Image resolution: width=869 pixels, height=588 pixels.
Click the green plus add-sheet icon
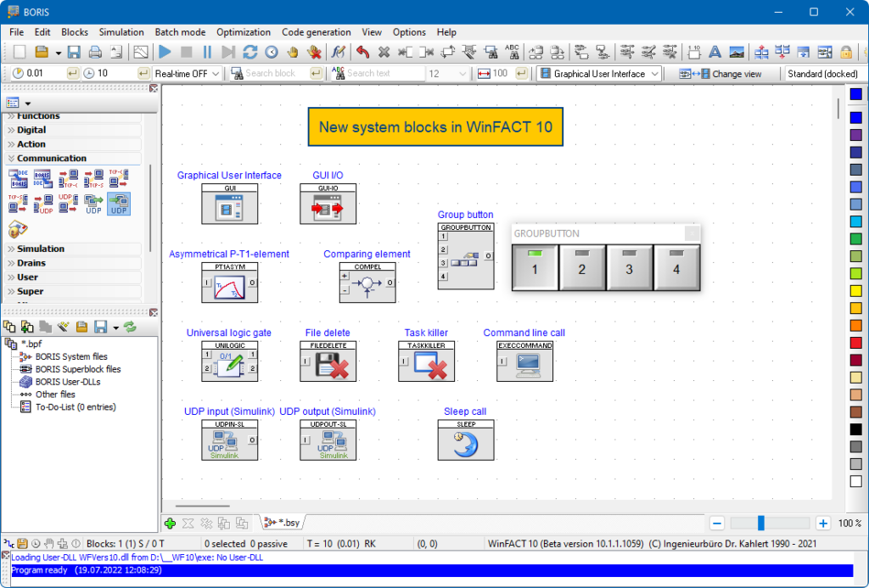[x=170, y=523]
